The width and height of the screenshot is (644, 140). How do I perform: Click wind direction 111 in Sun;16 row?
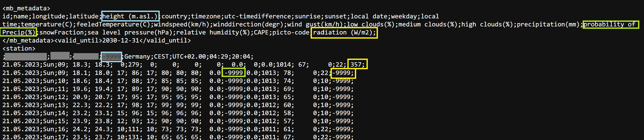134,129
